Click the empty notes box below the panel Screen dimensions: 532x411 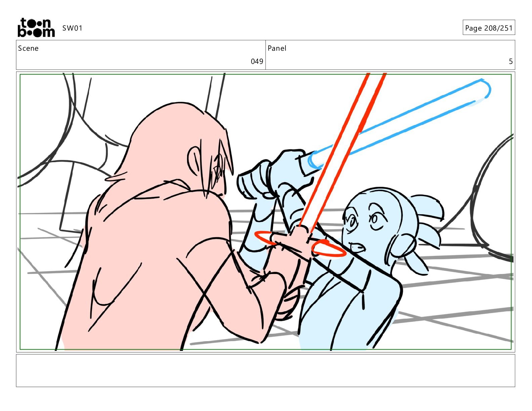pos(266,371)
